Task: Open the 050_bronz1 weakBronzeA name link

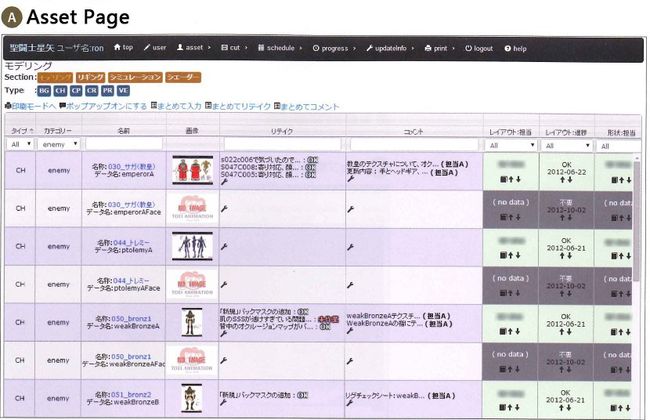Action: [x=131, y=319]
